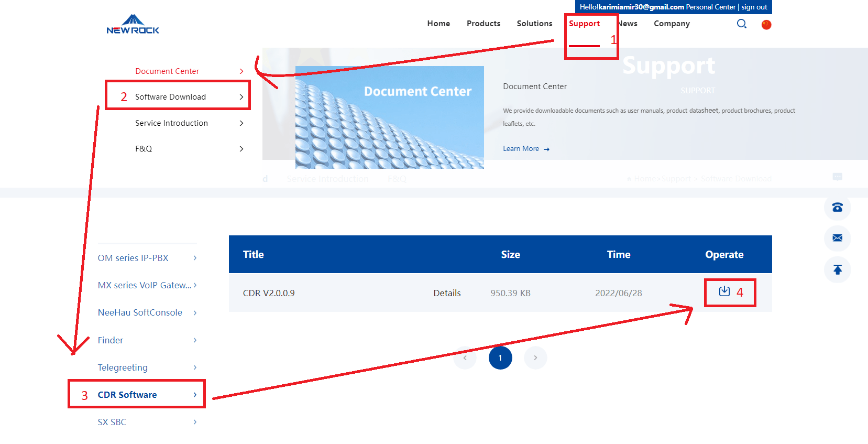Click the CDR V2.0.0.9 title

269,293
